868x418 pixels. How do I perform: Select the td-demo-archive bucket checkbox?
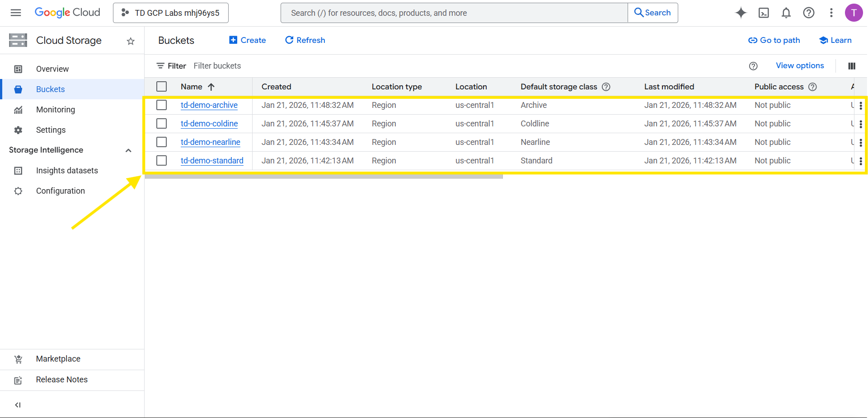[x=161, y=105]
